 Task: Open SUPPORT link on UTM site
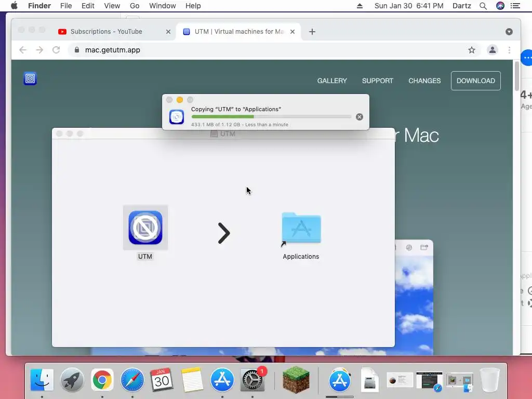(x=378, y=81)
